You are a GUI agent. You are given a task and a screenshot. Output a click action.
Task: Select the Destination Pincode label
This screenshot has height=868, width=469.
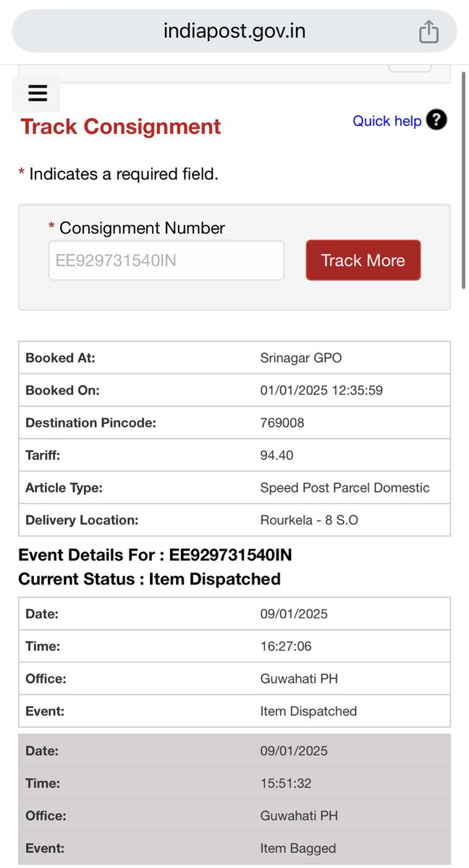pyautogui.click(x=90, y=423)
